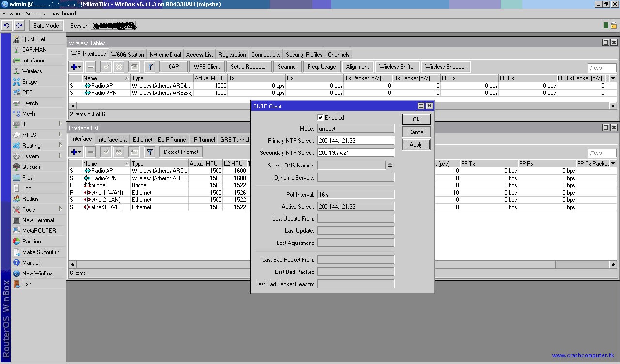Click Cancel in SNTP Client dialog

point(416,132)
